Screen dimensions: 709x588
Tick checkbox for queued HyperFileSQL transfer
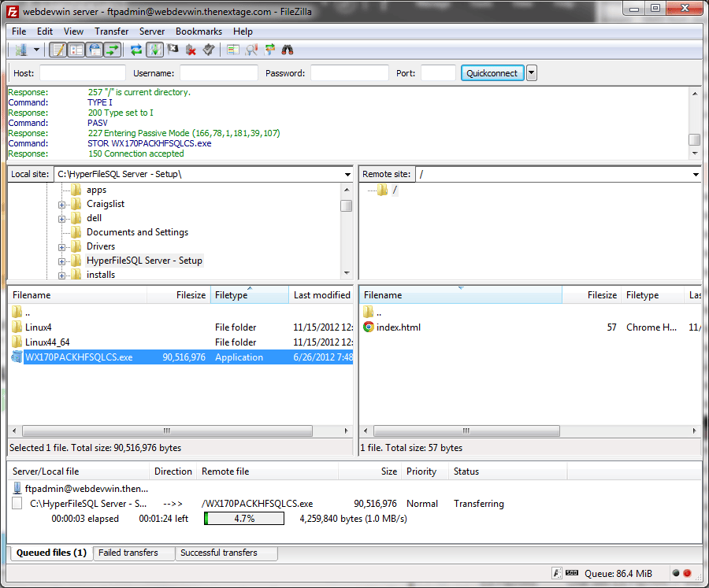(x=17, y=503)
